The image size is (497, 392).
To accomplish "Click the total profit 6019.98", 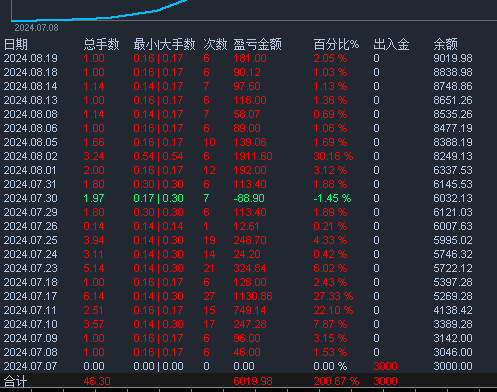I will point(253,381).
